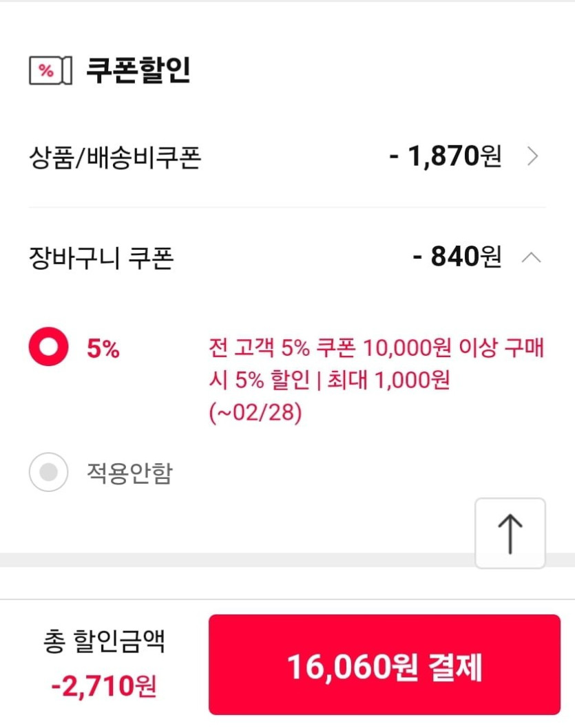Tap the scroll-to-top arrow button
Screen dimensions: 575x728
[x=510, y=533]
